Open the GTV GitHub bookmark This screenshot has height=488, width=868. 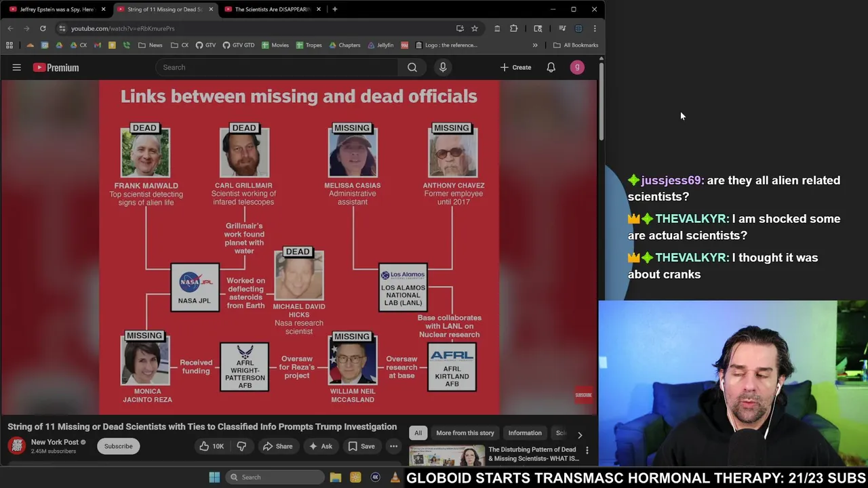[x=205, y=45]
